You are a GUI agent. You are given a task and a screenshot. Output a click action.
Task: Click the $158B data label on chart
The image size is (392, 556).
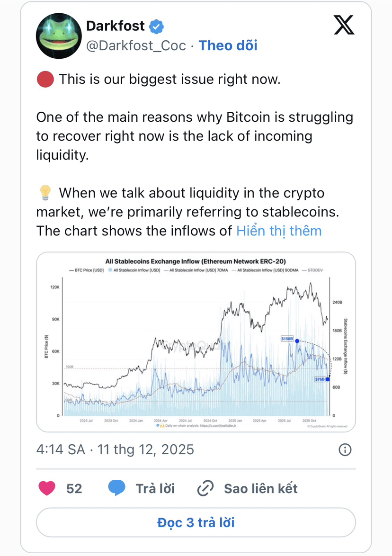click(287, 339)
